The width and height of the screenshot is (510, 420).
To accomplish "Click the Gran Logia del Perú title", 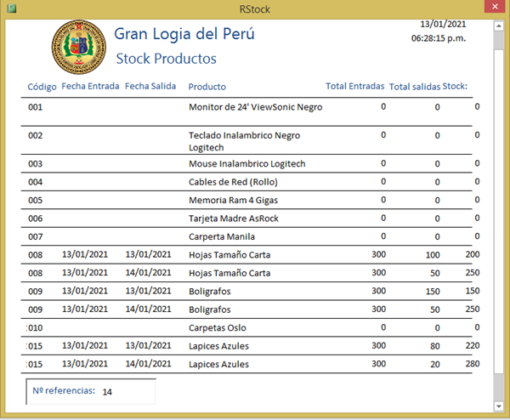I will coord(184,34).
